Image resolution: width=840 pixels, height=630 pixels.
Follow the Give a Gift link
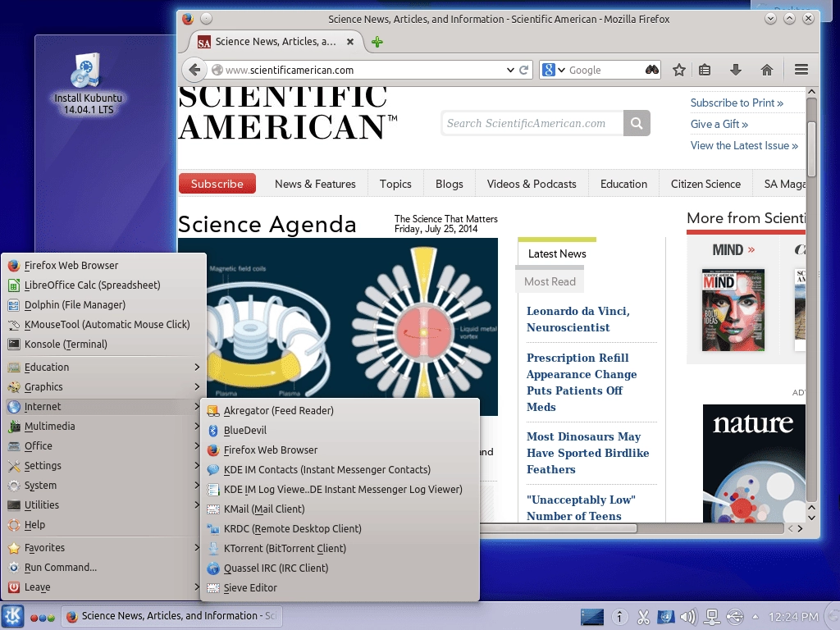[719, 125]
